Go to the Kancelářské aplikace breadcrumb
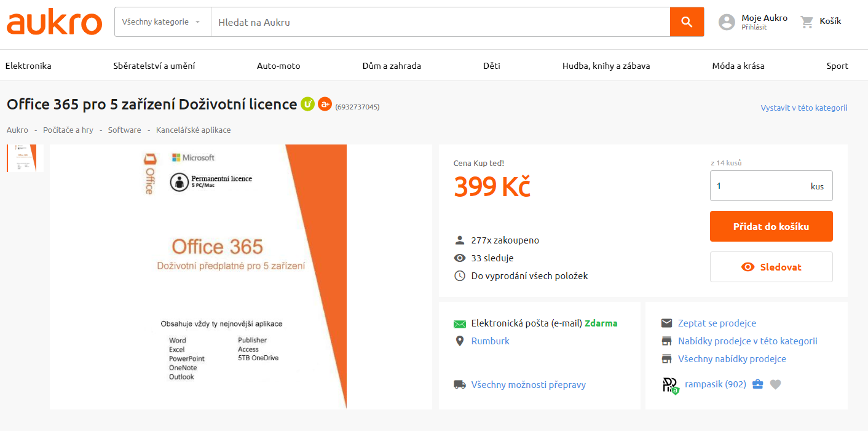The width and height of the screenshot is (868, 431). click(x=194, y=130)
